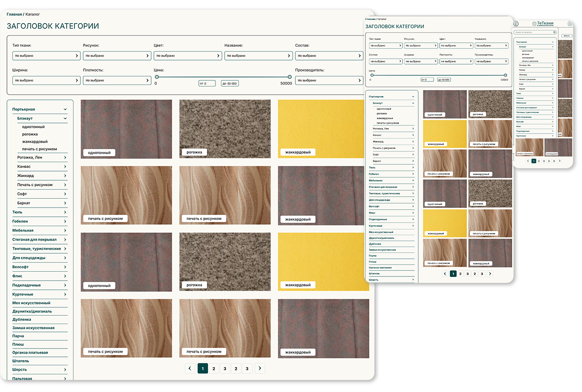This screenshot has height=392, width=582.
Task: Go to next page arrow in large desktop layout
Action: [260, 368]
